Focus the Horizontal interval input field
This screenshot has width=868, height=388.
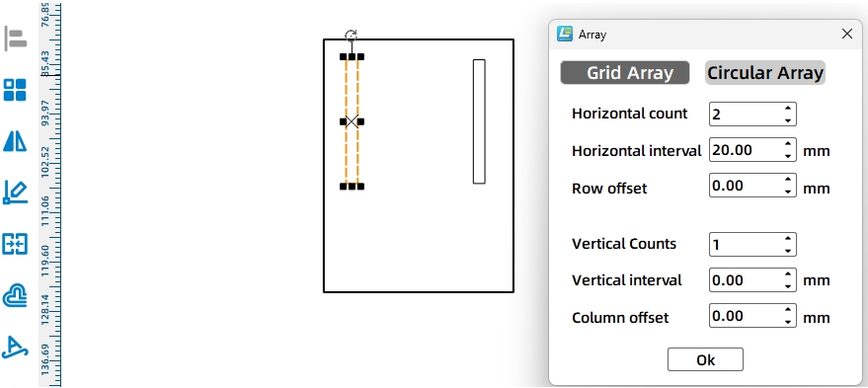(746, 150)
